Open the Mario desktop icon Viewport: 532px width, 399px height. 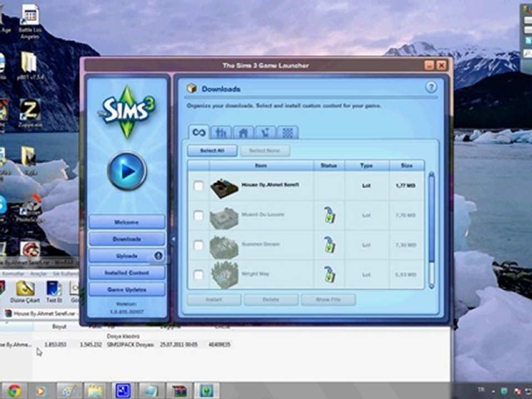[30, 250]
